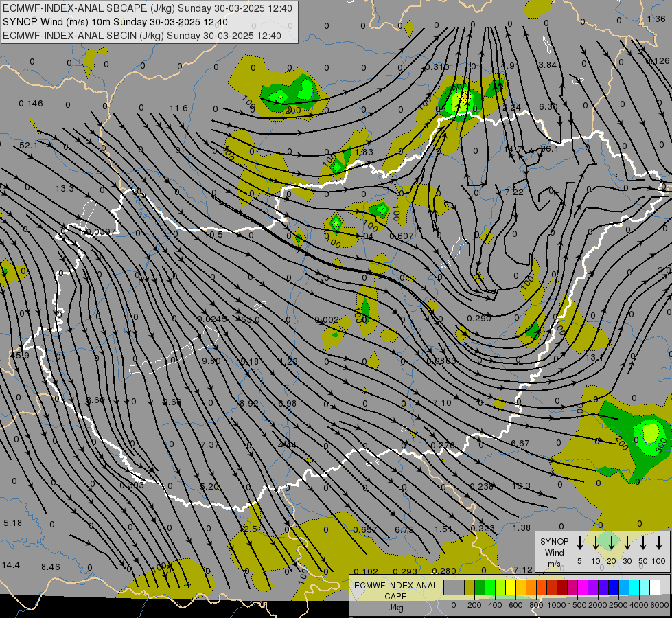Viewport: 672px width, 618px height.
Task: Click the map value '0.146'
Action: (31, 104)
